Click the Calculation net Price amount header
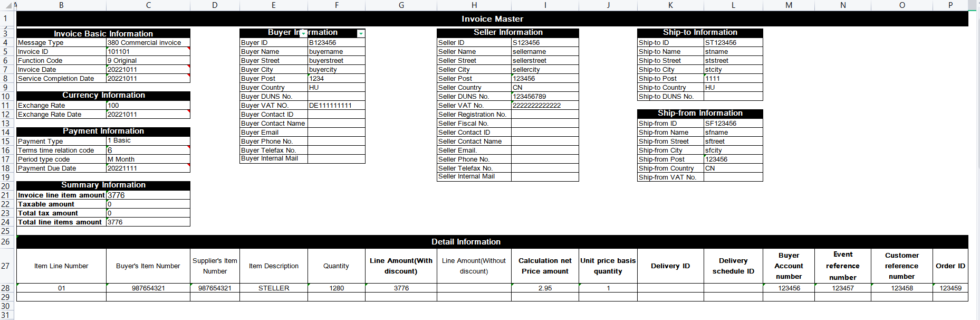 pyautogui.click(x=545, y=266)
